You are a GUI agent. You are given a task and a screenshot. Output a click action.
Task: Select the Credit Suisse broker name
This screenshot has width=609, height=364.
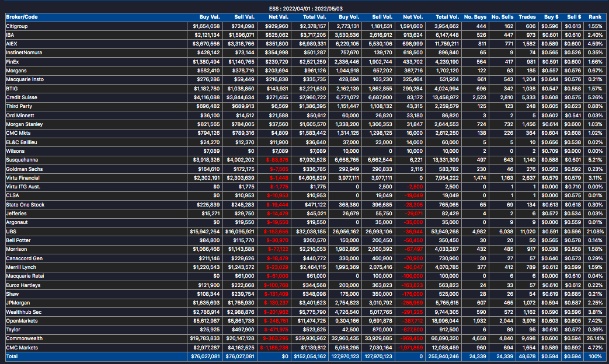tap(22, 97)
